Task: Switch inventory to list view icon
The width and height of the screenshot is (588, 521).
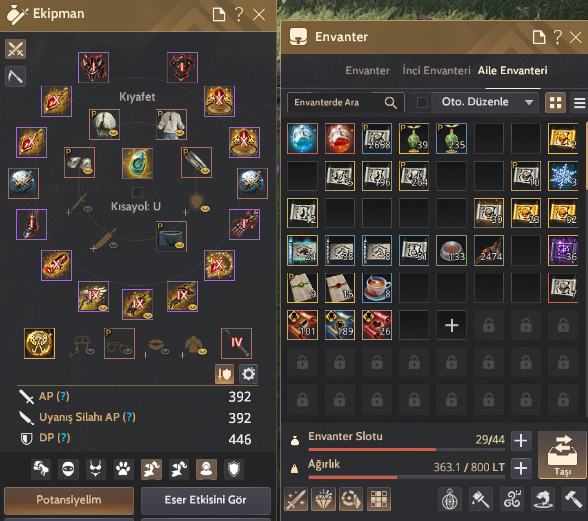Action: pyautogui.click(x=579, y=102)
